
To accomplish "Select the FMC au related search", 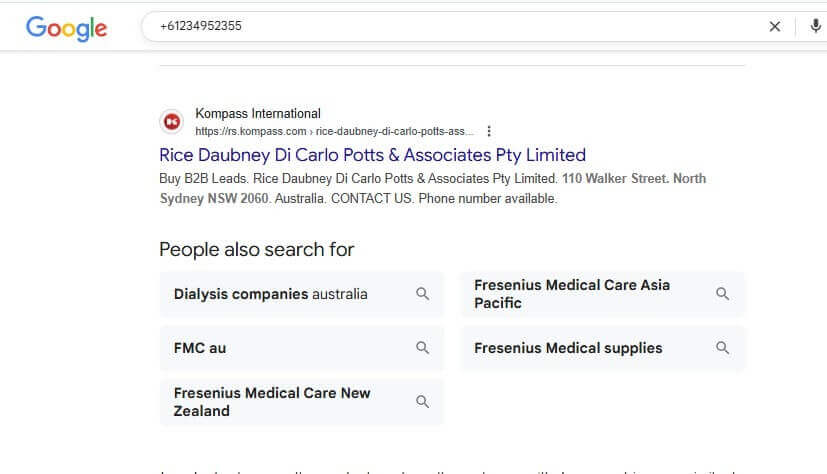I will tap(200, 348).
